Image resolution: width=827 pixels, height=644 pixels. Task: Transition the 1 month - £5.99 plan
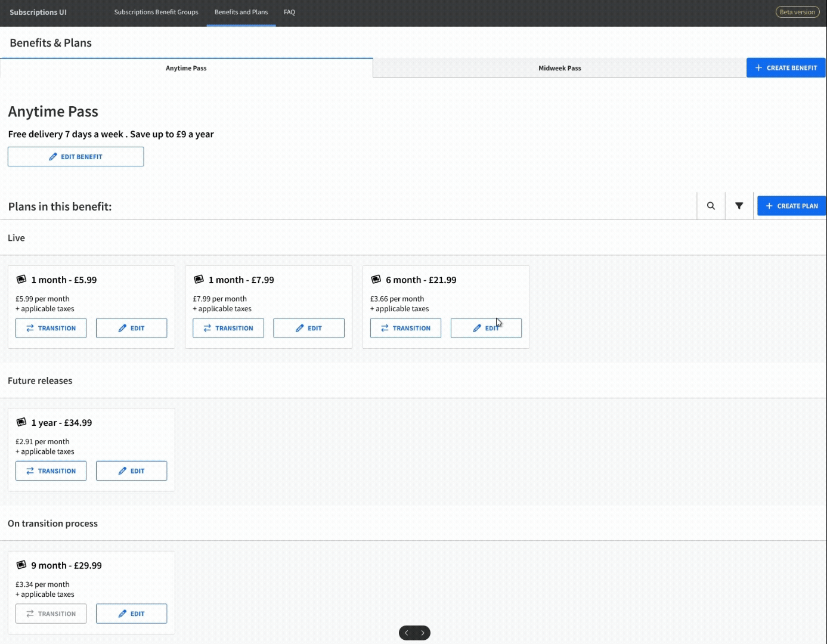click(51, 328)
